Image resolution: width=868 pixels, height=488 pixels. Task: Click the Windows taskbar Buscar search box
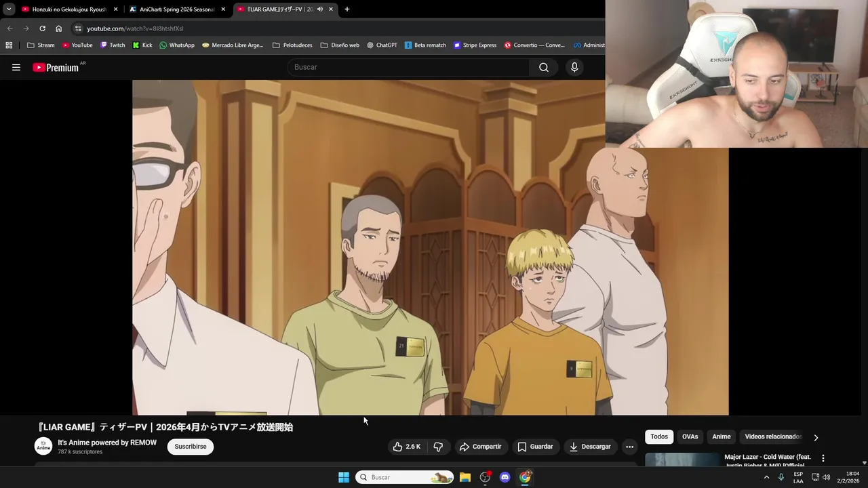pos(405,477)
